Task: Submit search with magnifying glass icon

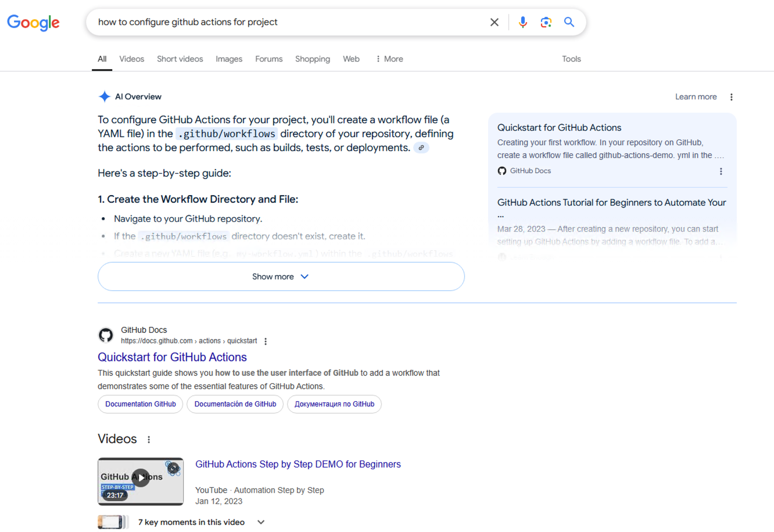Action: (x=569, y=22)
